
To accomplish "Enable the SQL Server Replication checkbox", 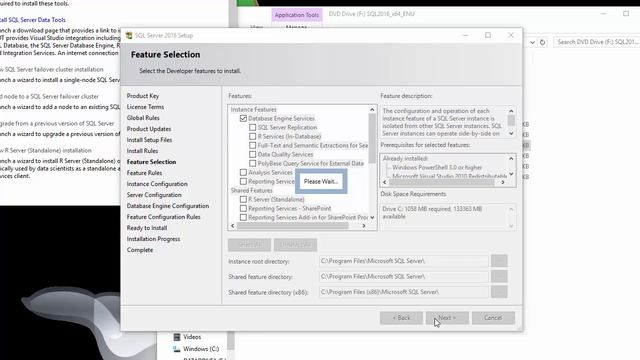I will [253, 127].
